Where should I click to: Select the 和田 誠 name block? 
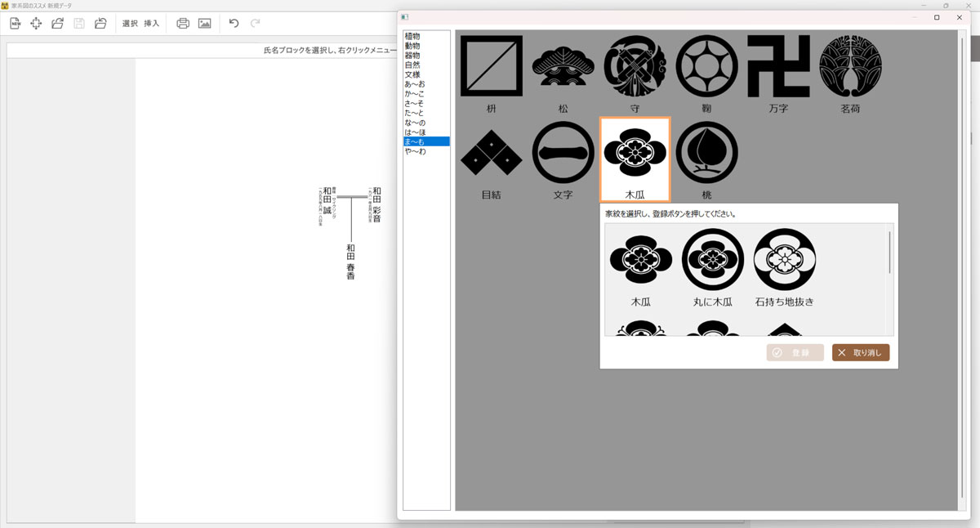tap(327, 202)
